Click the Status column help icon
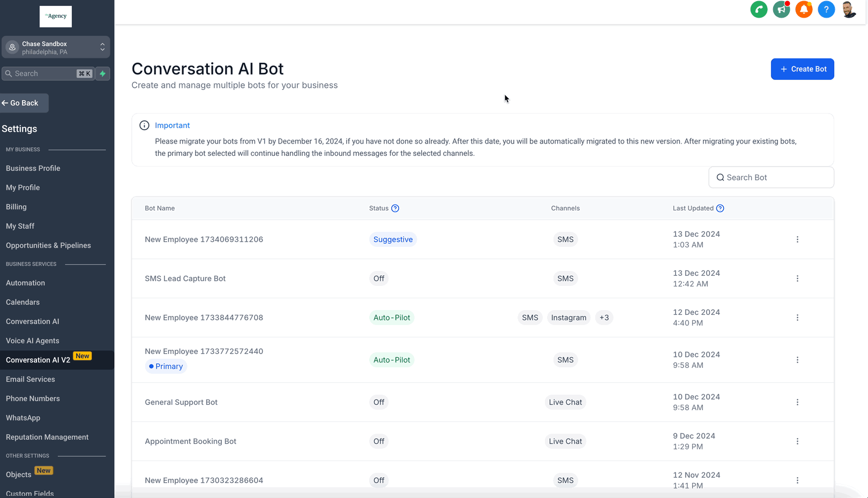Screen dimensions: 868x498 pyautogui.click(x=395, y=208)
